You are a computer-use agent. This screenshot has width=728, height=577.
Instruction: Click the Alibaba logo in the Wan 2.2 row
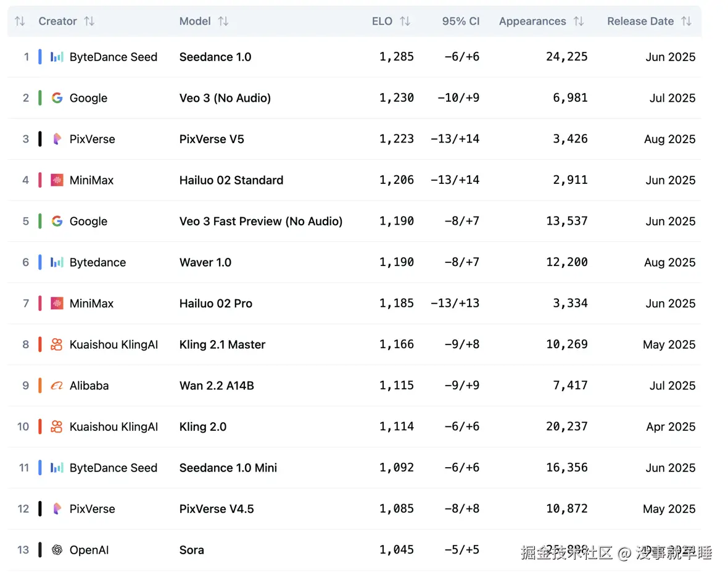tap(57, 386)
